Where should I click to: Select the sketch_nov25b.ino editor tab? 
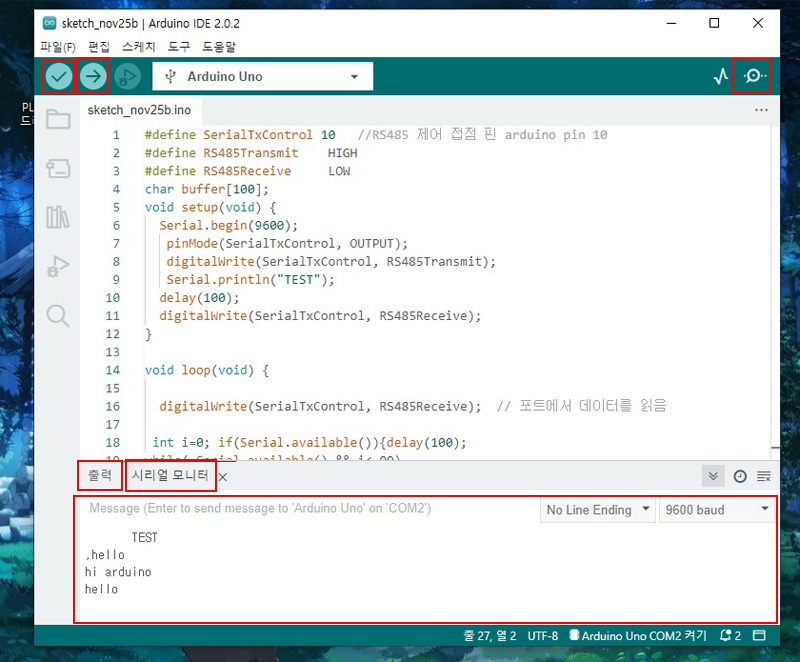[x=139, y=110]
